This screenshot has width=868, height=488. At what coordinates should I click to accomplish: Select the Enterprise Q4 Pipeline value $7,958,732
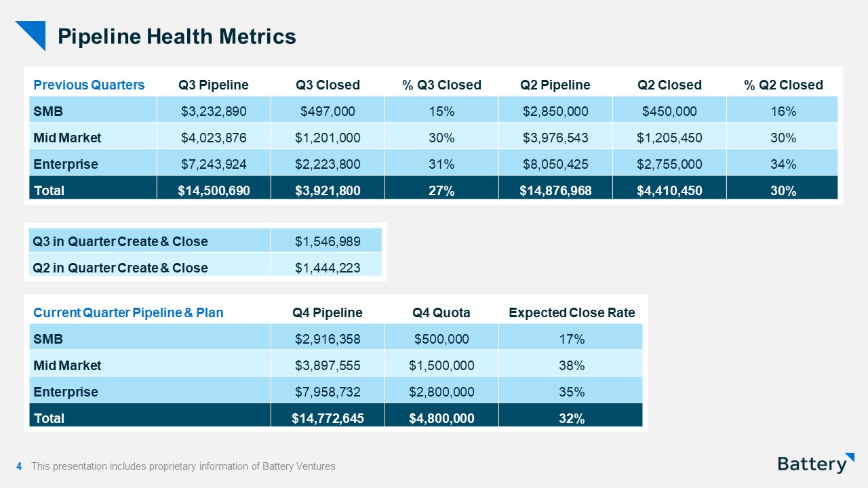[x=328, y=392]
